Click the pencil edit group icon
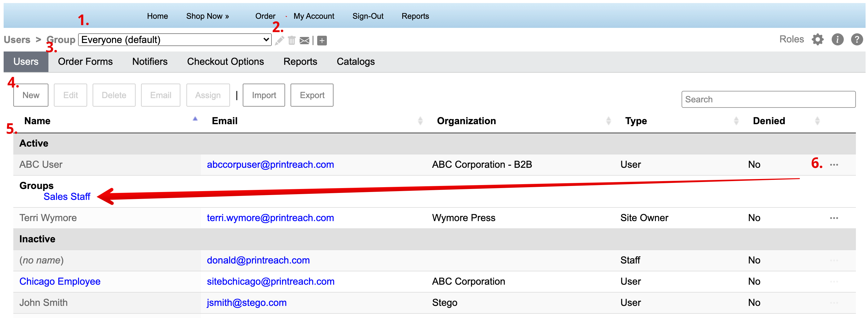 279,41
